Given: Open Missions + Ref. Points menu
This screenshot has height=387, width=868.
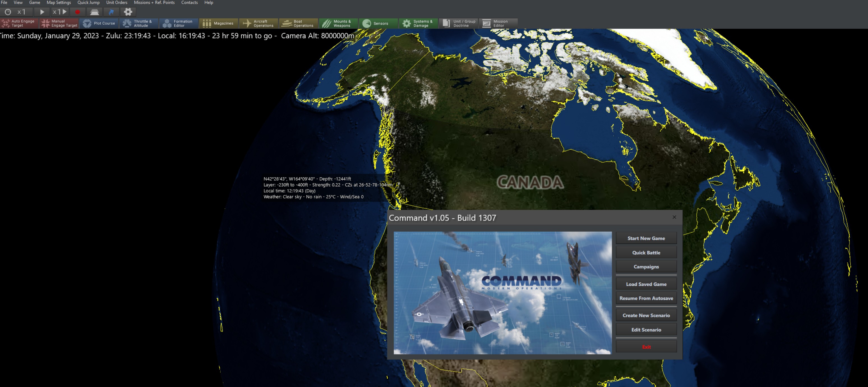Looking at the screenshot, I should pyautogui.click(x=154, y=2).
